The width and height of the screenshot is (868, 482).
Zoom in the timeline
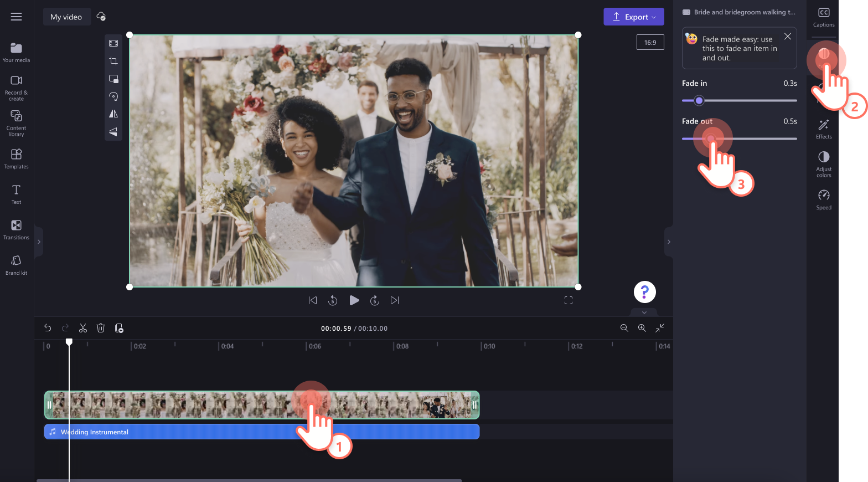[642, 328]
